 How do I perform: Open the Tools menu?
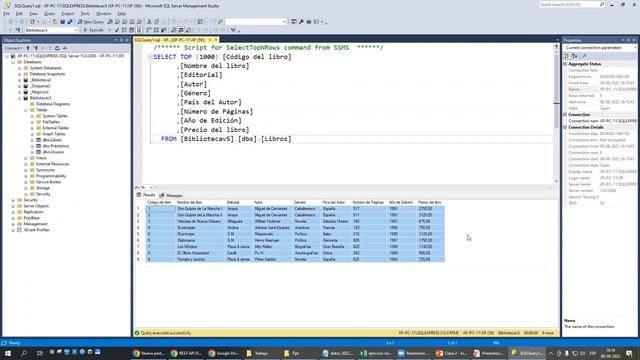(x=85, y=13)
